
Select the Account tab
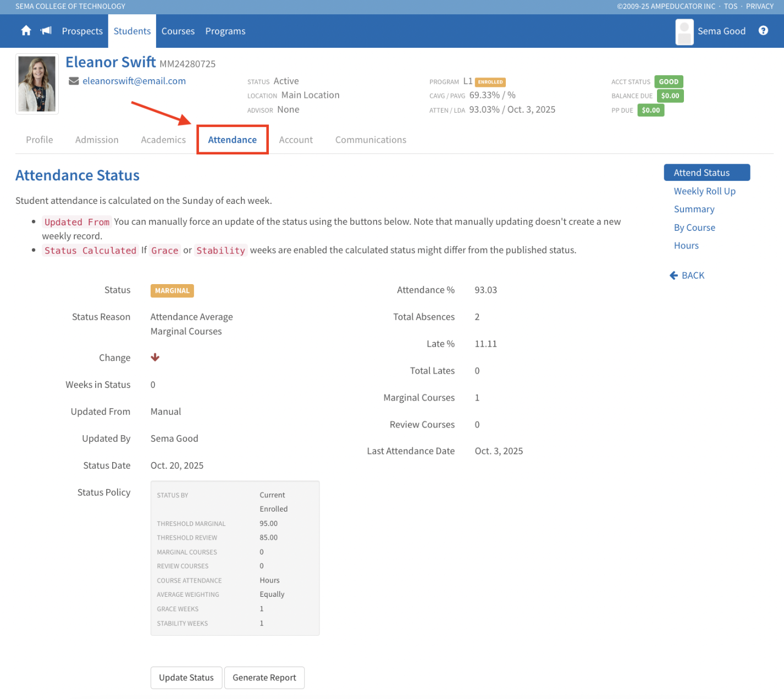coord(296,140)
